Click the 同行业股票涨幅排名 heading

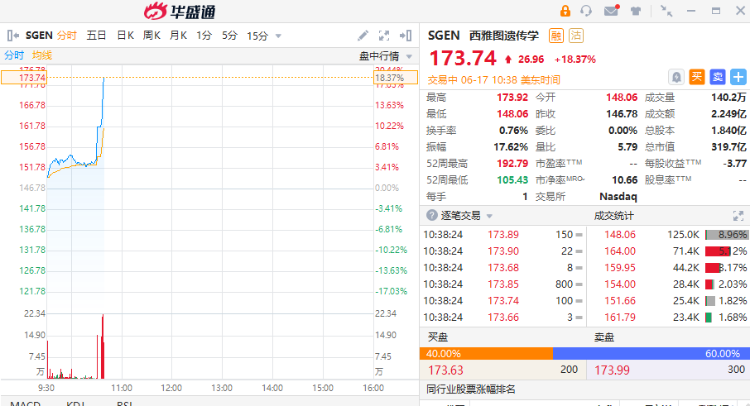point(471,389)
